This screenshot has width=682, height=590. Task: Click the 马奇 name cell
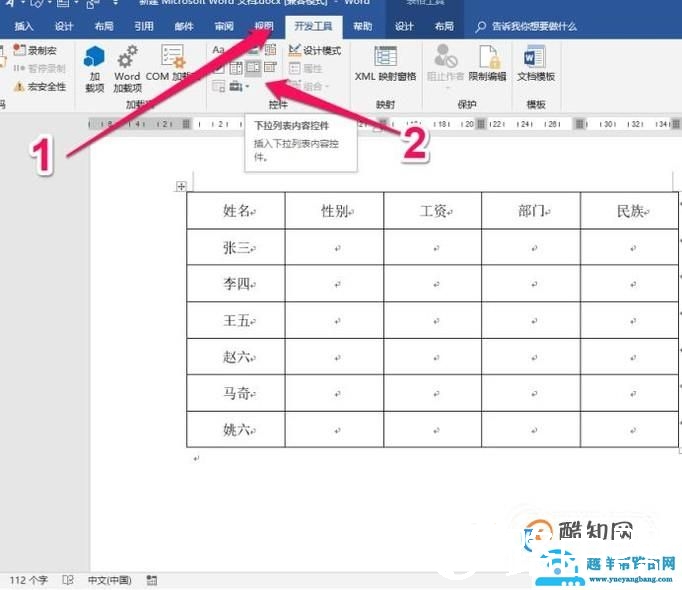click(x=236, y=393)
